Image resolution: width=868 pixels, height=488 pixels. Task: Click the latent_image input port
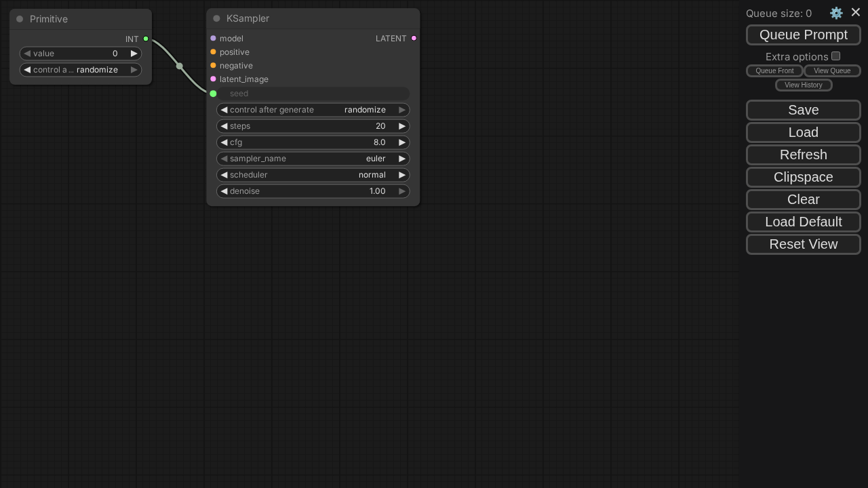coord(213,79)
